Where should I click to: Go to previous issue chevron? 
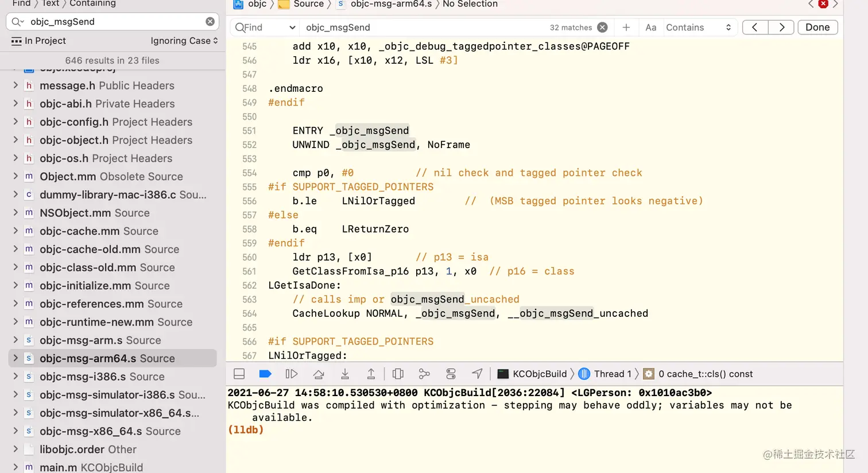(x=811, y=3)
